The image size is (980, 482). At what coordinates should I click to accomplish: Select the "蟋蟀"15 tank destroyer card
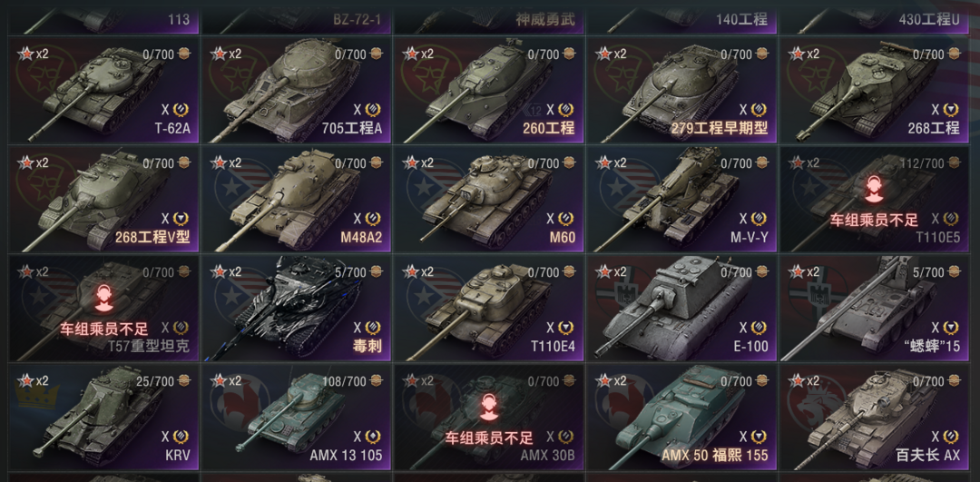click(873, 309)
